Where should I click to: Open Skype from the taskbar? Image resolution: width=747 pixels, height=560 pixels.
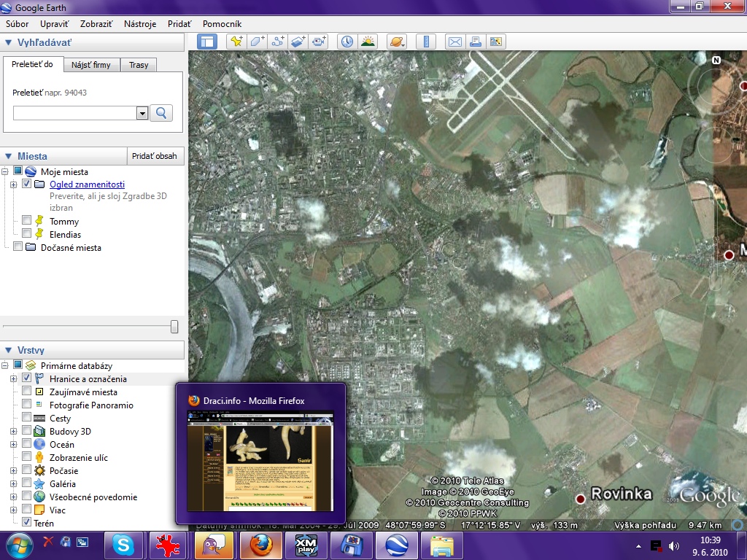[x=123, y=545]
